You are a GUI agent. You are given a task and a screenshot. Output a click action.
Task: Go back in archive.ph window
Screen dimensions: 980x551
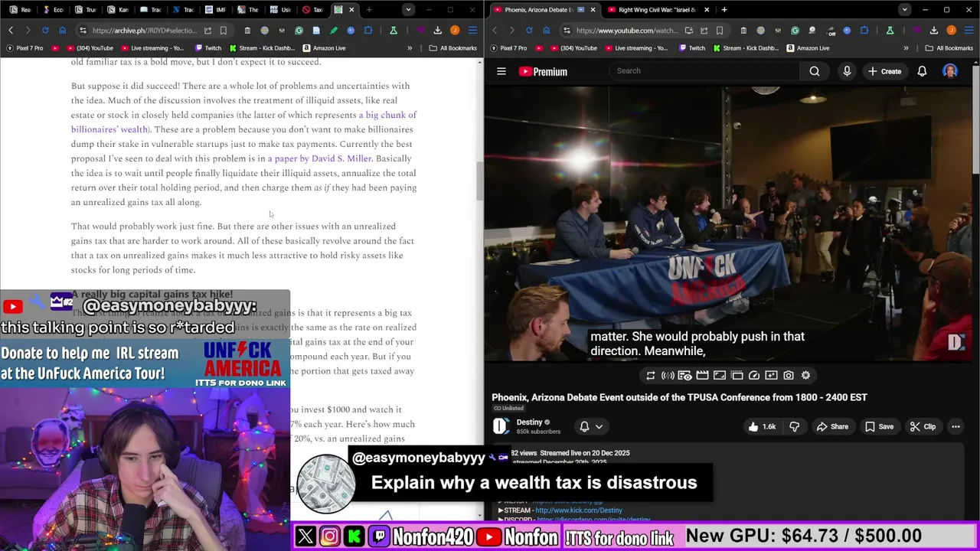click(11, 31)
